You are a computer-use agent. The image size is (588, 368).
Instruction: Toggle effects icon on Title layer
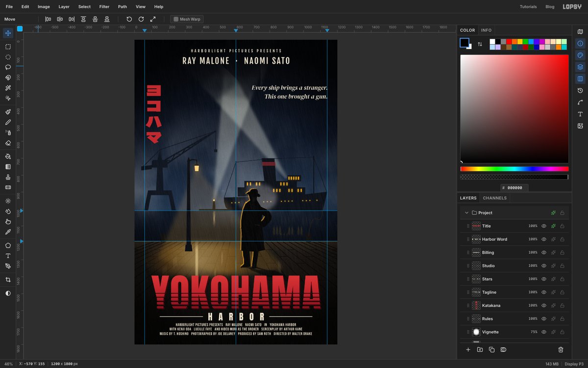point(553,226)
